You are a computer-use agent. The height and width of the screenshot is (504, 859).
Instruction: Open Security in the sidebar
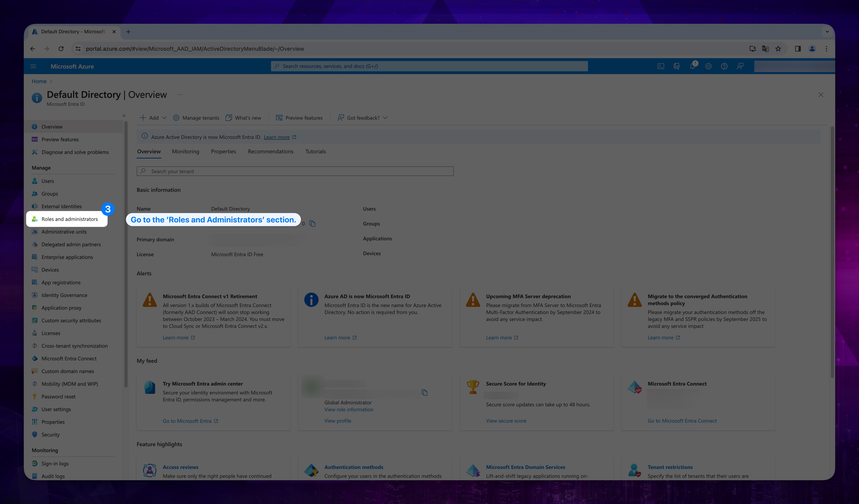[51, 434]
